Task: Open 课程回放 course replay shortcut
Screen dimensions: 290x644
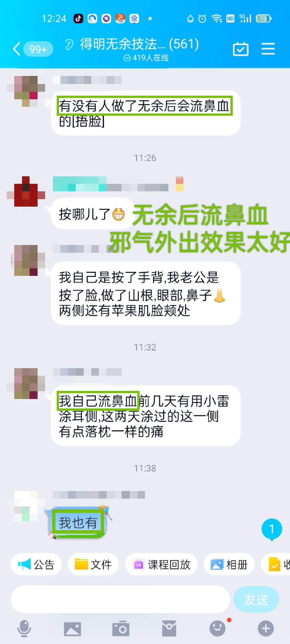Action: pos(161,565)
